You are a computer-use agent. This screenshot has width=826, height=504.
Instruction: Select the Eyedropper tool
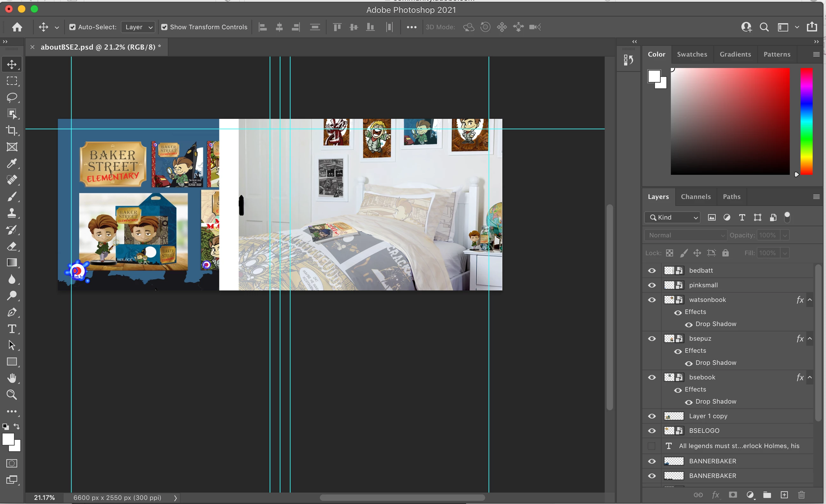tap(12, 164)
